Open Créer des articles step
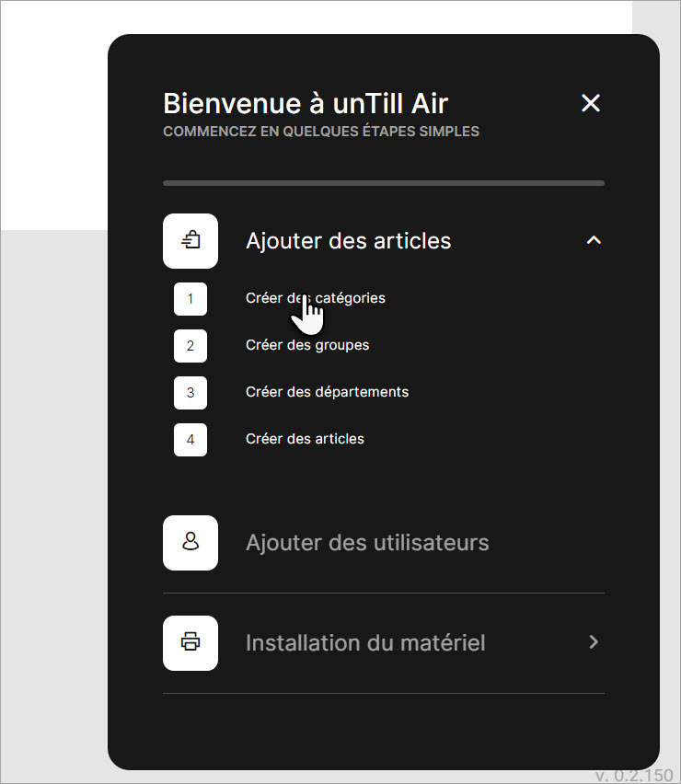 (305, 439)
